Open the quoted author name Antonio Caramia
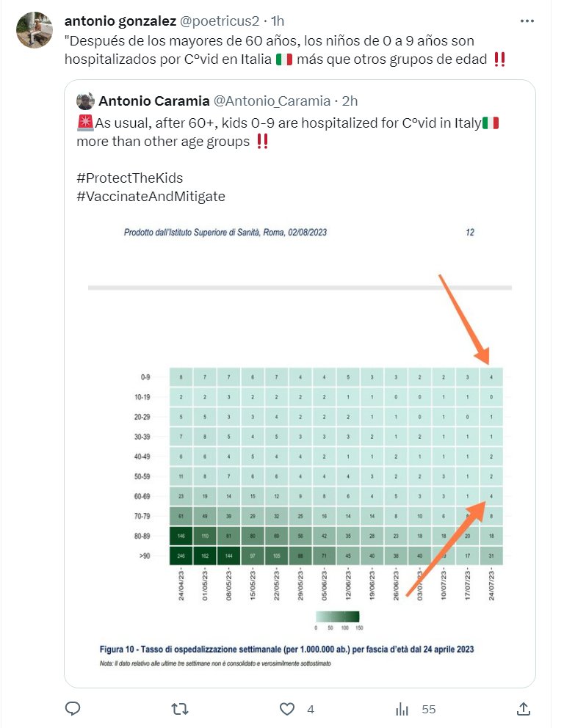564x728 pixels. click(x=154, y=101)
